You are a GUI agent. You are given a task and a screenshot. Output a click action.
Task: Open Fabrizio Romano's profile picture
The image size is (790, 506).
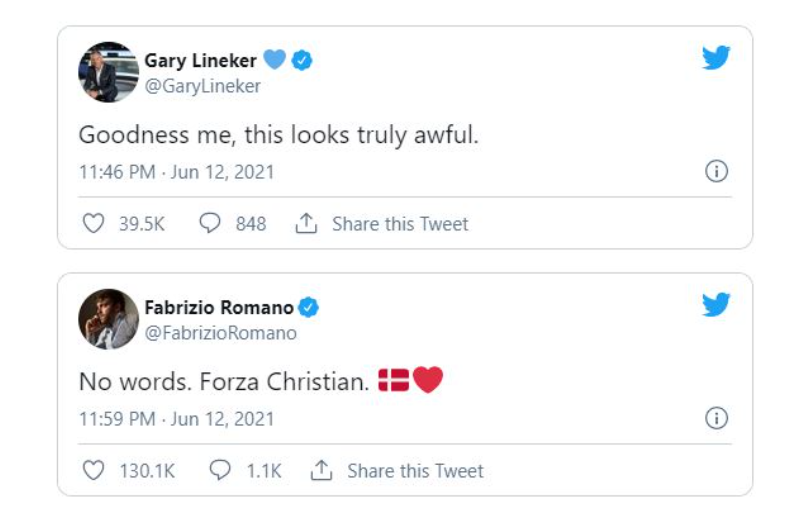pyautogui.click(x=108, y=319)
